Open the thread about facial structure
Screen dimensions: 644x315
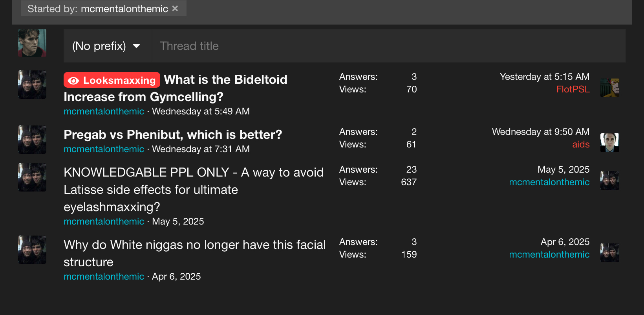(194, 245)
